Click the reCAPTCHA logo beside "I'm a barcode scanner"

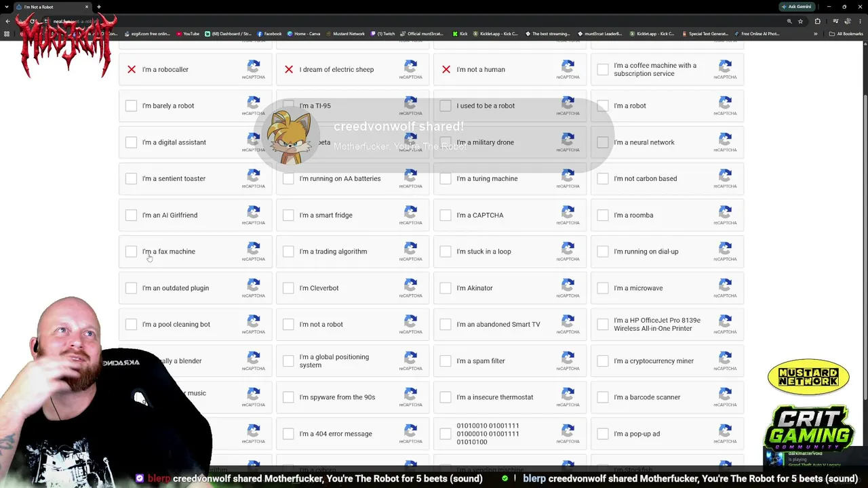pyautogui.click(x=726, y=394)
